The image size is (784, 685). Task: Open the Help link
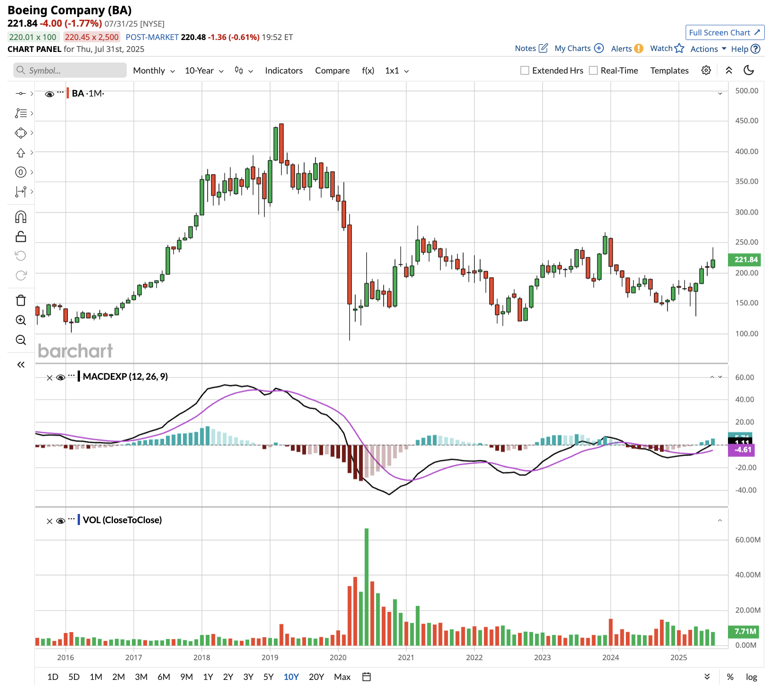(745, 49)
